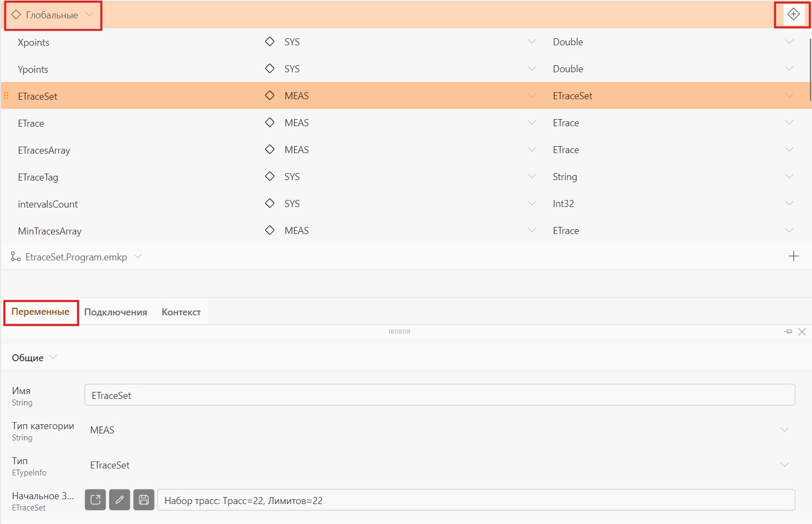This screenshot has width=812, height=524.
Task: Select the ETraceSet variable name in the list
Action: coord(38,96)
